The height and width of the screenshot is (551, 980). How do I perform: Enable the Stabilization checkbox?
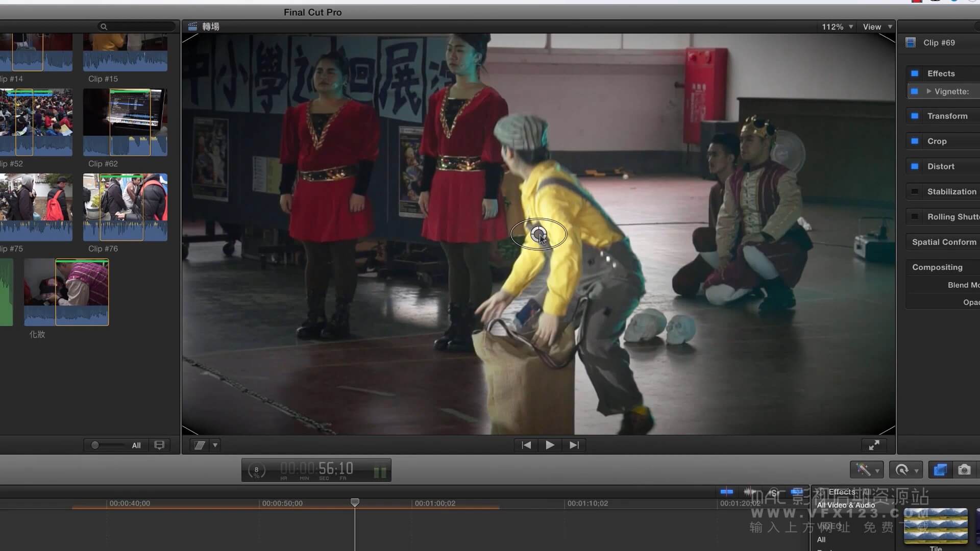(915, 191)
